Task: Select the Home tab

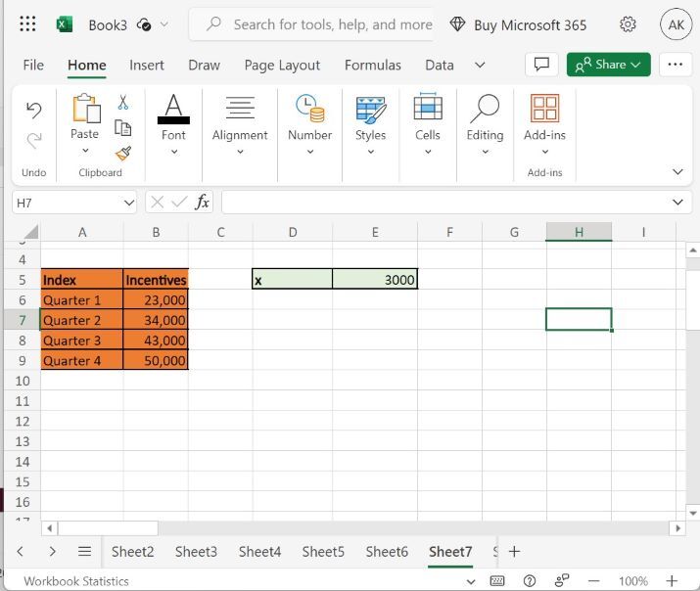Action: pos(87,66)
